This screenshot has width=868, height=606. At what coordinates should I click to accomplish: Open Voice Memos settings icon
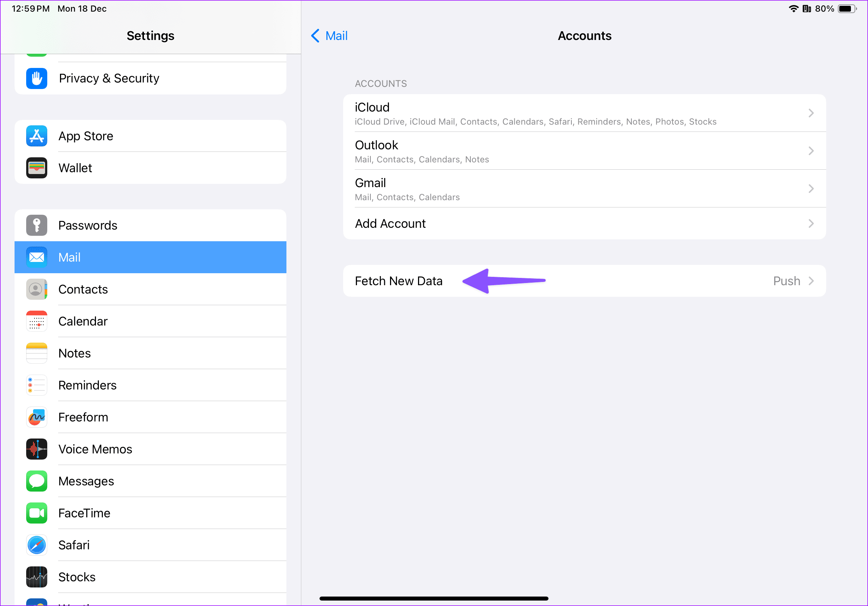(x=36, y=449)
